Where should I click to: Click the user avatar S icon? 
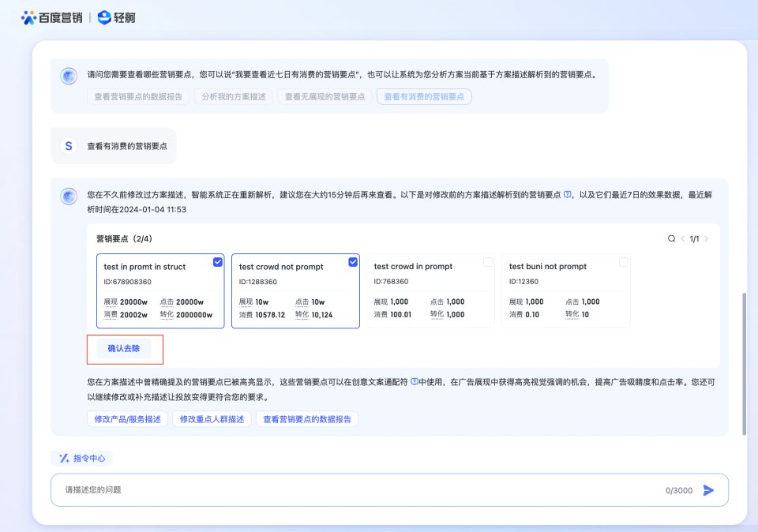point(69,146)
